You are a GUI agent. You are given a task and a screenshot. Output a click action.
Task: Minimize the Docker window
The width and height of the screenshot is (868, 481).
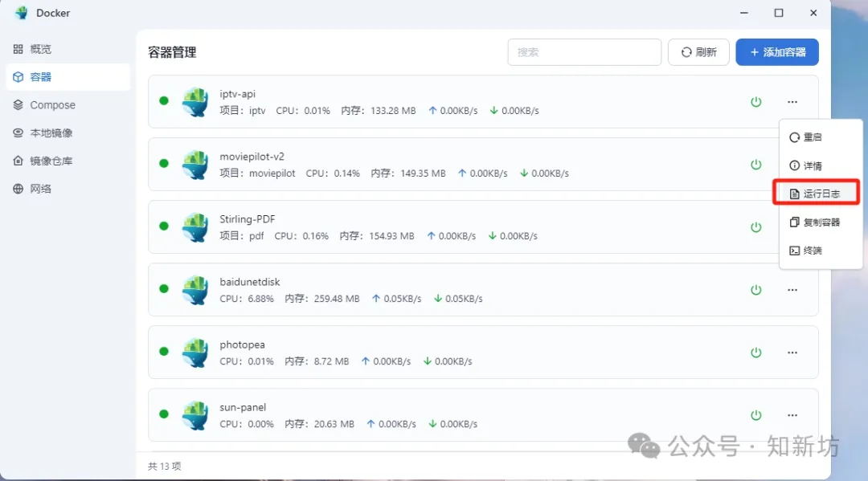click(x=744, y=13)
